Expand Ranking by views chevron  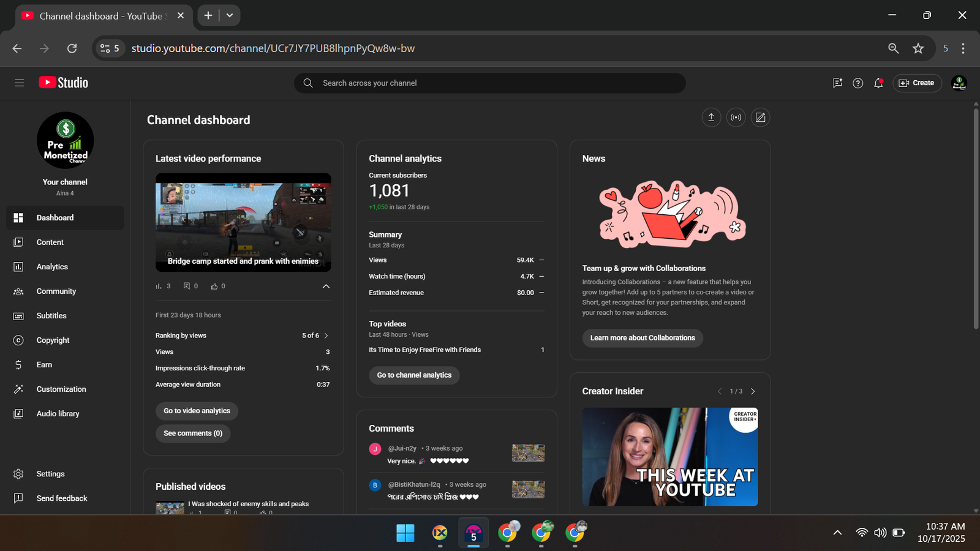(326, 335)
